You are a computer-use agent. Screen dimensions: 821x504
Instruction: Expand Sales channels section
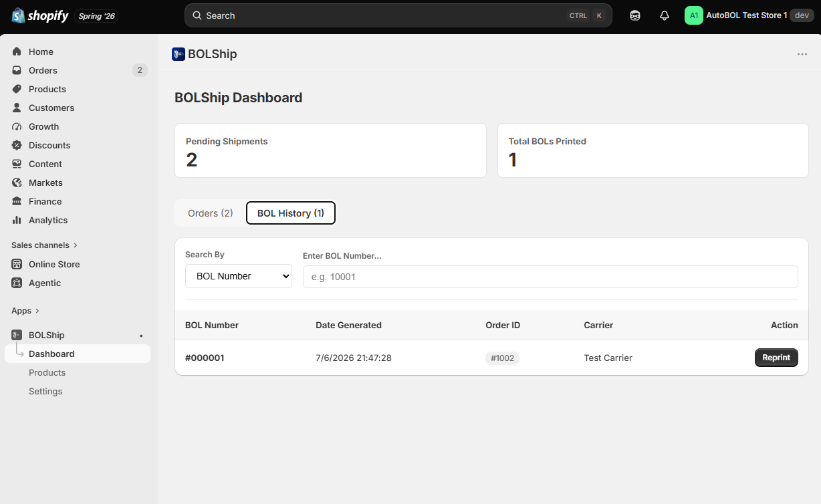[44, 245]
